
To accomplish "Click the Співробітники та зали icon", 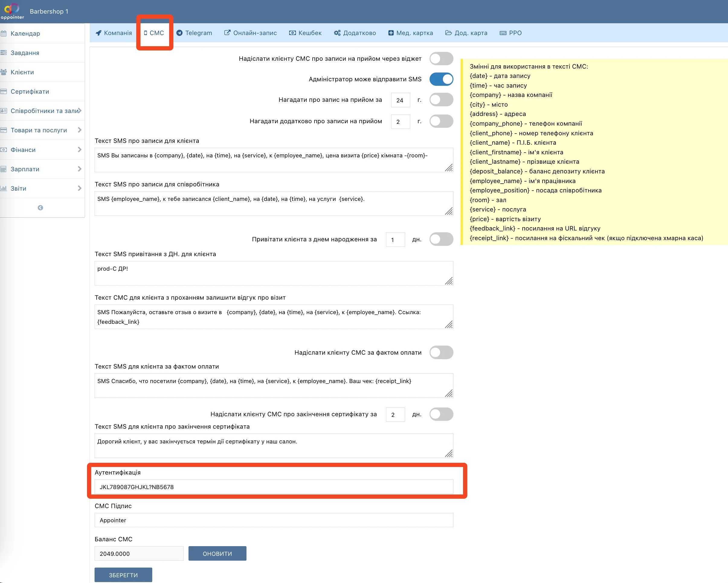I will click(4, 111).
